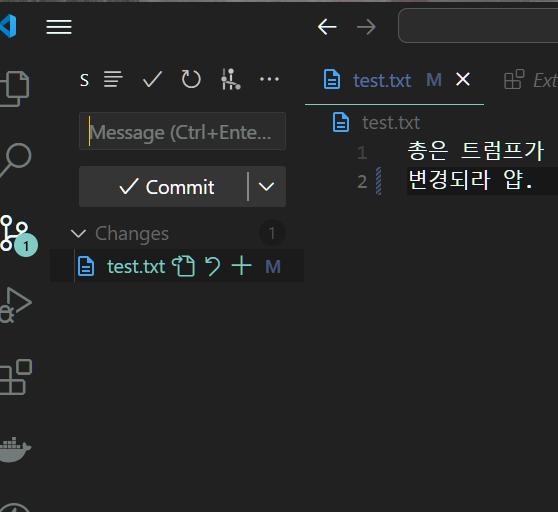The width and height of the screenshot is (558, 512).
Task: Switch source control to list/tree view
Action: [x=113, y=79]
